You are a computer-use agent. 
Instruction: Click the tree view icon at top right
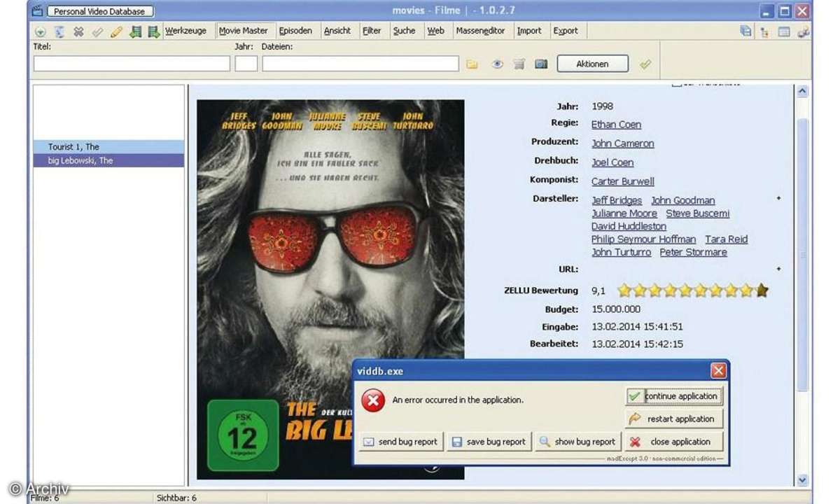coord(764,31)
